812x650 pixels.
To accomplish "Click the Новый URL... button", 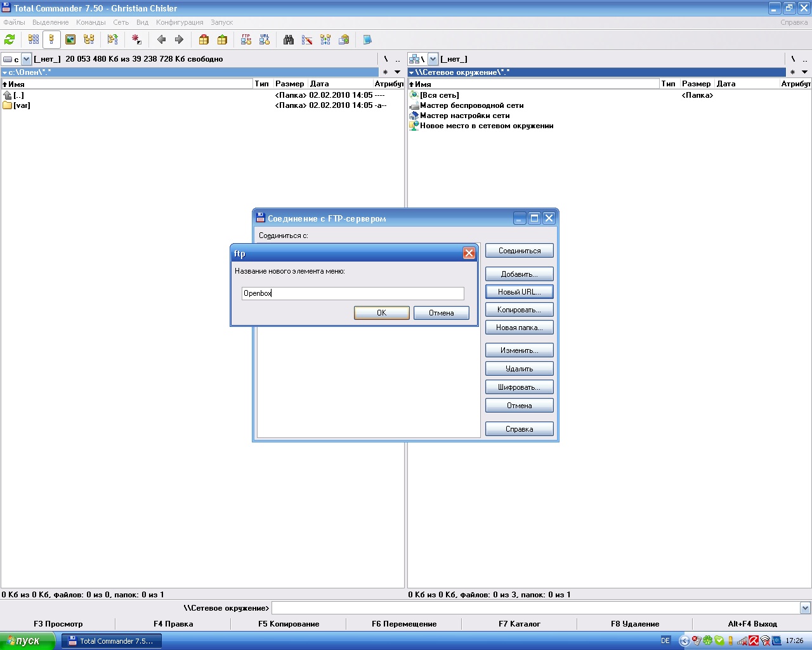I will [520, 292].
